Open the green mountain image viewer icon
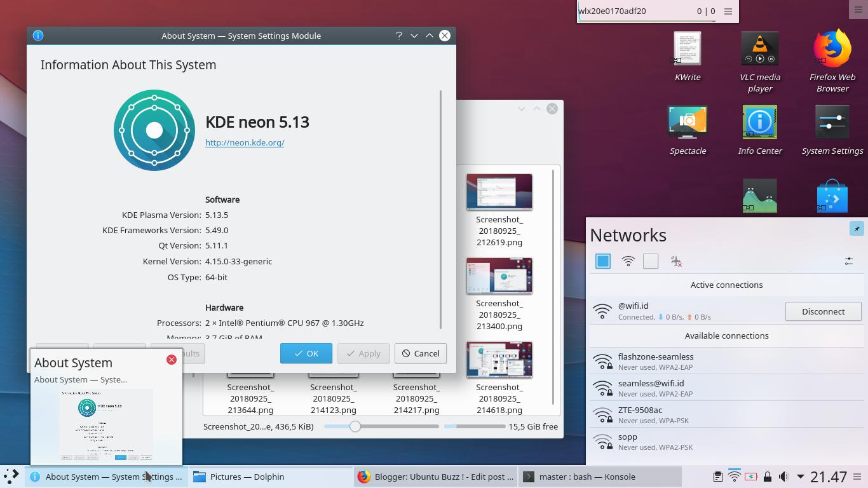 [760, 196]
